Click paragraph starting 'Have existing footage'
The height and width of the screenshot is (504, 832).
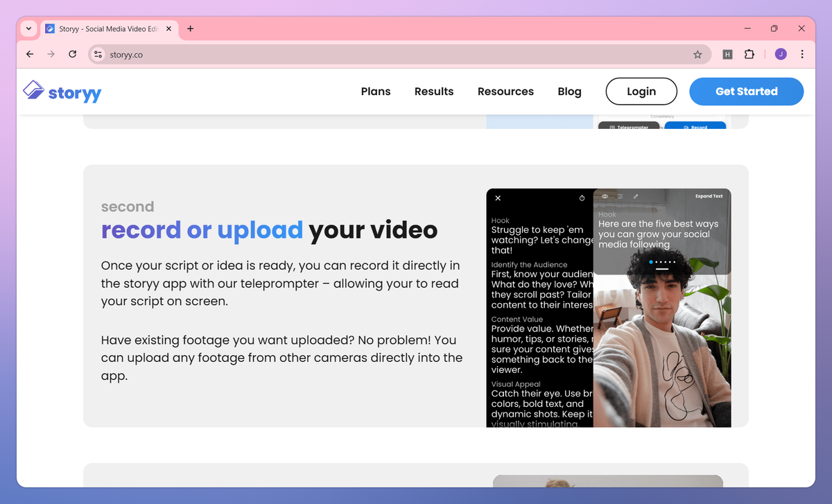[281, 358]
